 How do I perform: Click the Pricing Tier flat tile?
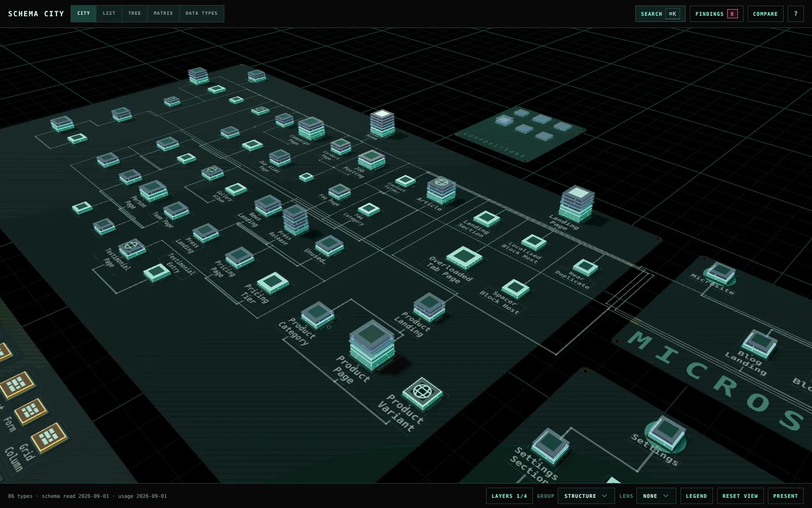273,283
